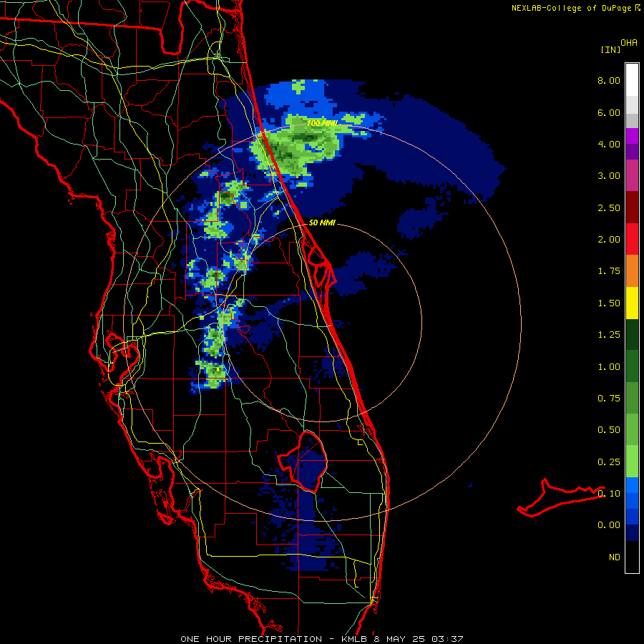Click the 8 MAY 25 date text

tap(400, 639)
